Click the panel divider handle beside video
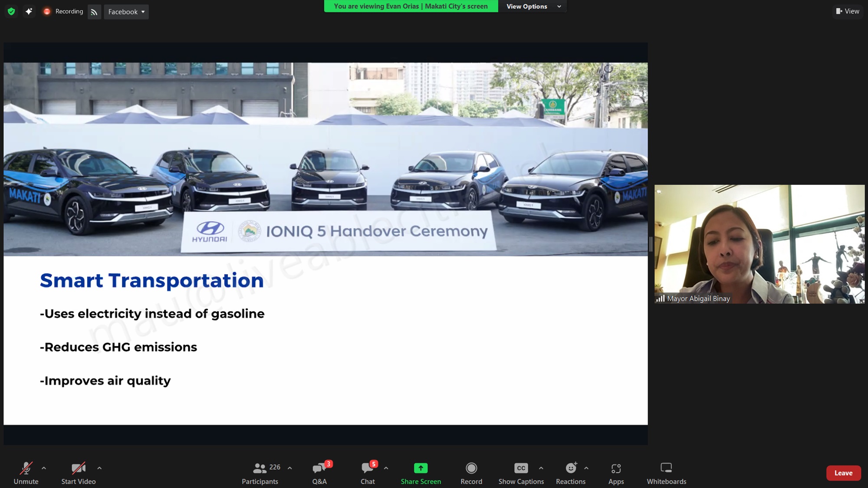 point(651,244)
